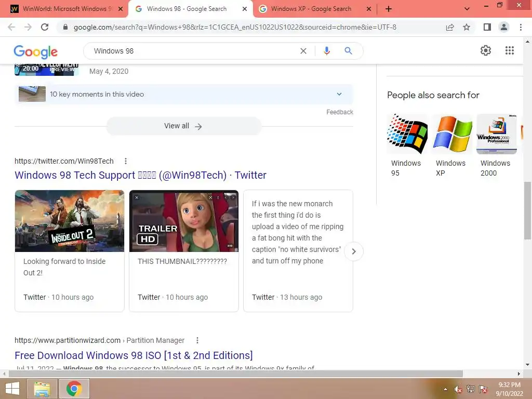Open Chrome three-dot menu
The image size is (532, 399).
click(521, 27)
